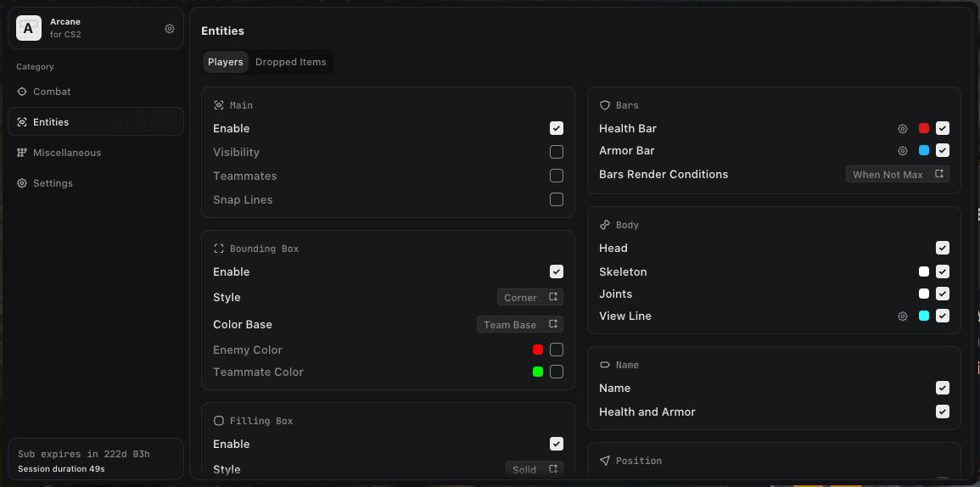Go to the Miscellaneous category
The width and height of the screenshot is (980, 487).
tap(67, 153)
